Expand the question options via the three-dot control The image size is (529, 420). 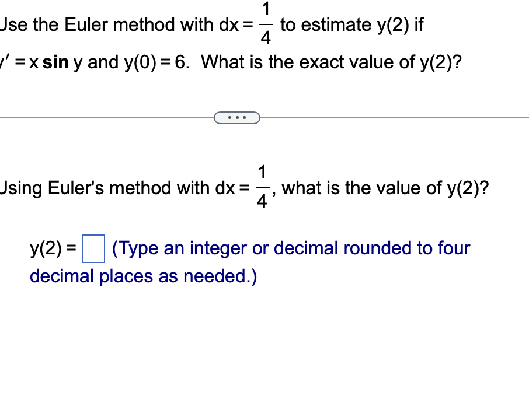237,117
